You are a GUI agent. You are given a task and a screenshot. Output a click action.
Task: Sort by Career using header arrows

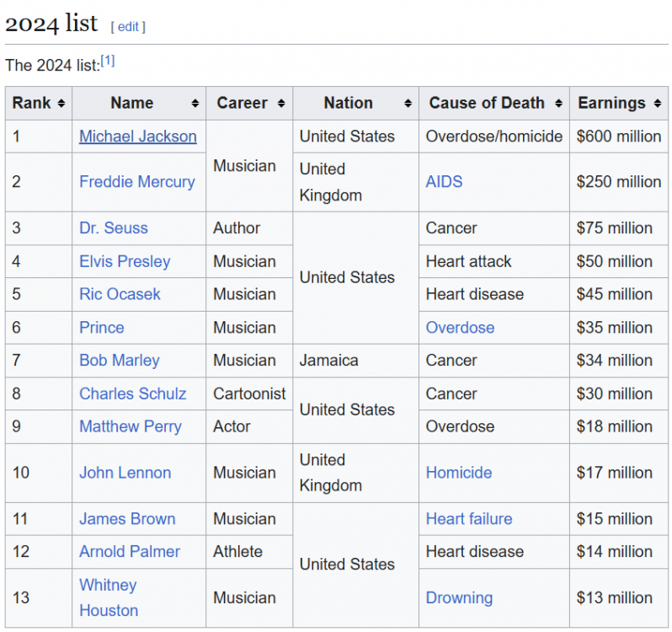281,104
